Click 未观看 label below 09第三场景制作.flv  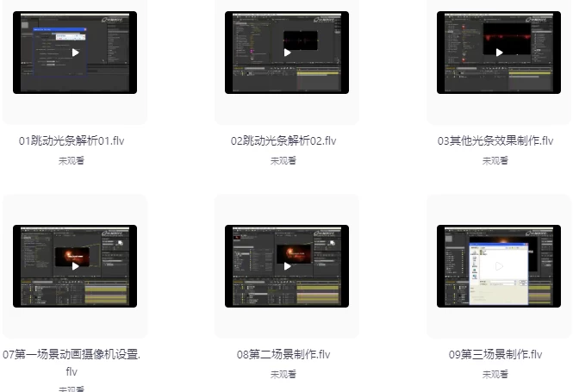(495, 374)
